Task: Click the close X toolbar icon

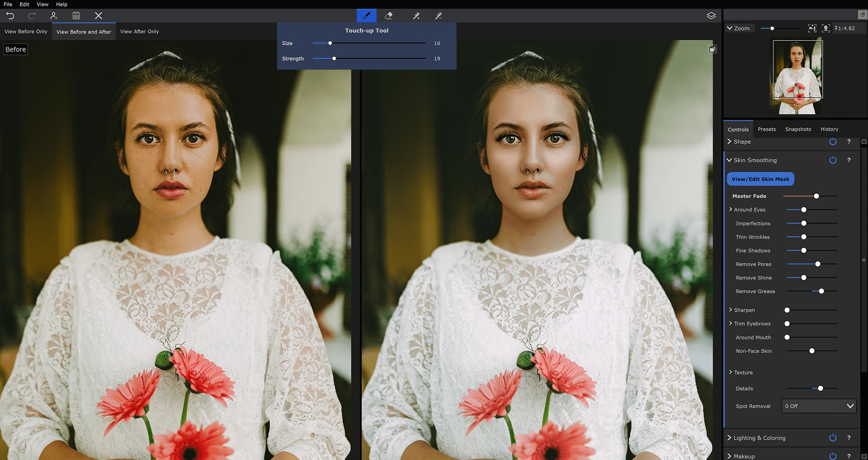Action: pyautogui.click(x=98, y=16)
